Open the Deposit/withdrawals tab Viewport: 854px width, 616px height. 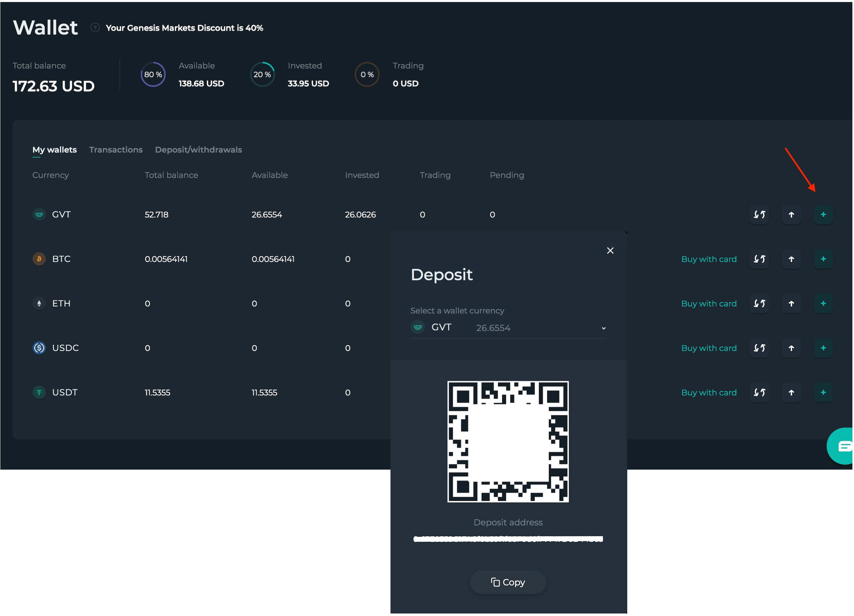[x=198, y=150]
